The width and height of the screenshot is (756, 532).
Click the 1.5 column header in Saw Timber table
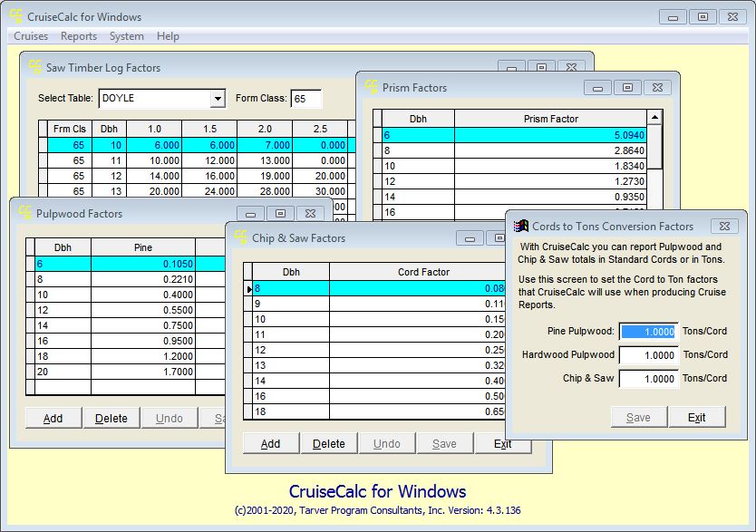pos(209,129)
